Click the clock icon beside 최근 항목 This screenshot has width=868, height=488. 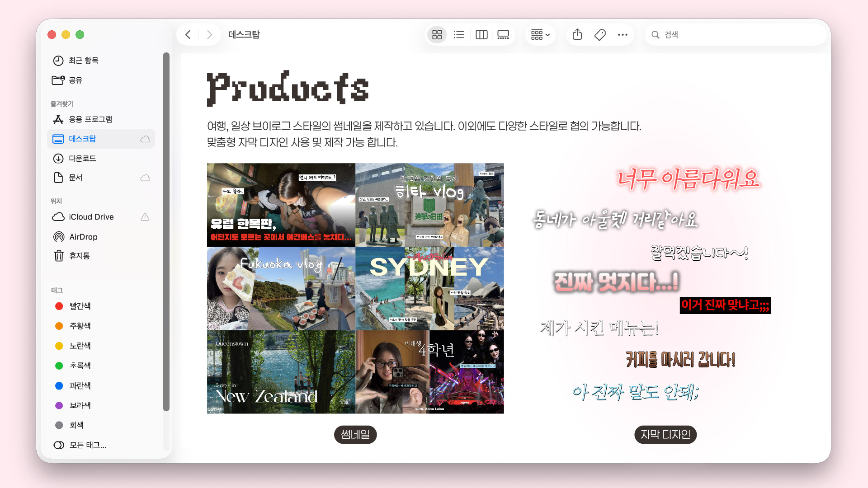(58, 61)
